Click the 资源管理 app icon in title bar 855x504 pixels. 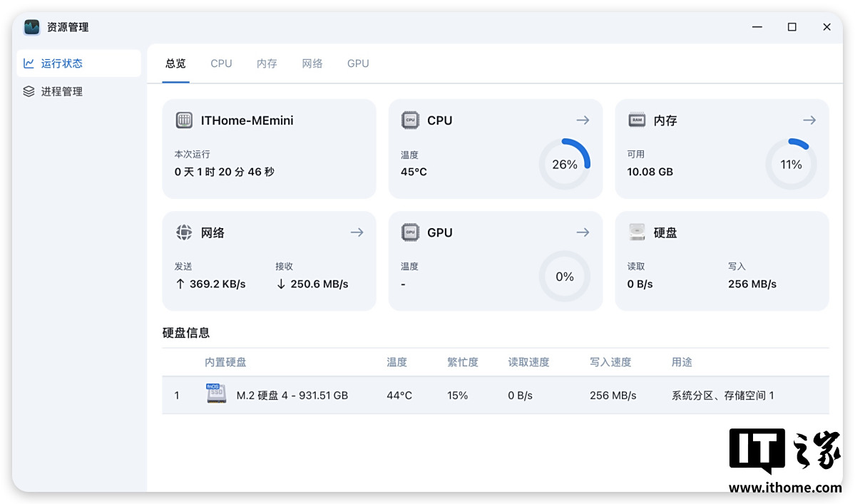[32, 27]
